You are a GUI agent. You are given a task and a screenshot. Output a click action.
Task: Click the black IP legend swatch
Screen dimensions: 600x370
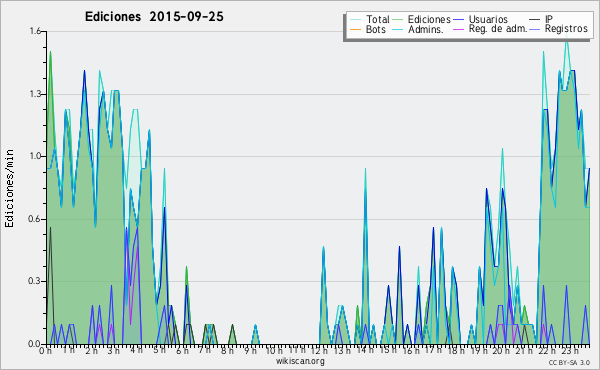tap(535, 19)
